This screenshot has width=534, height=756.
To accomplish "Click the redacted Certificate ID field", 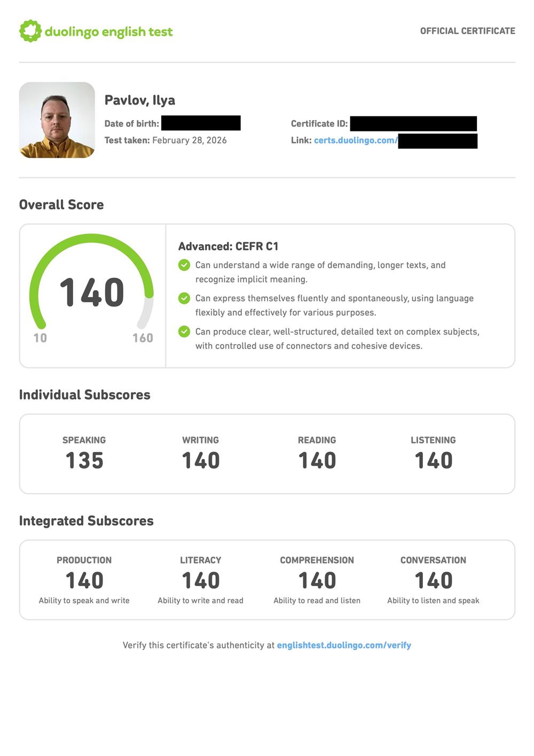I will click(413, 123).
